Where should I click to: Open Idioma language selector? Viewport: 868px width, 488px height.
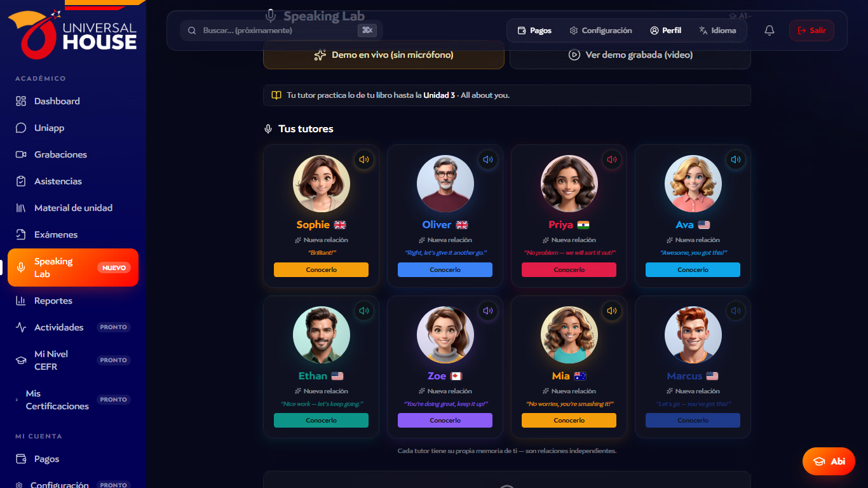pos(717,30)
